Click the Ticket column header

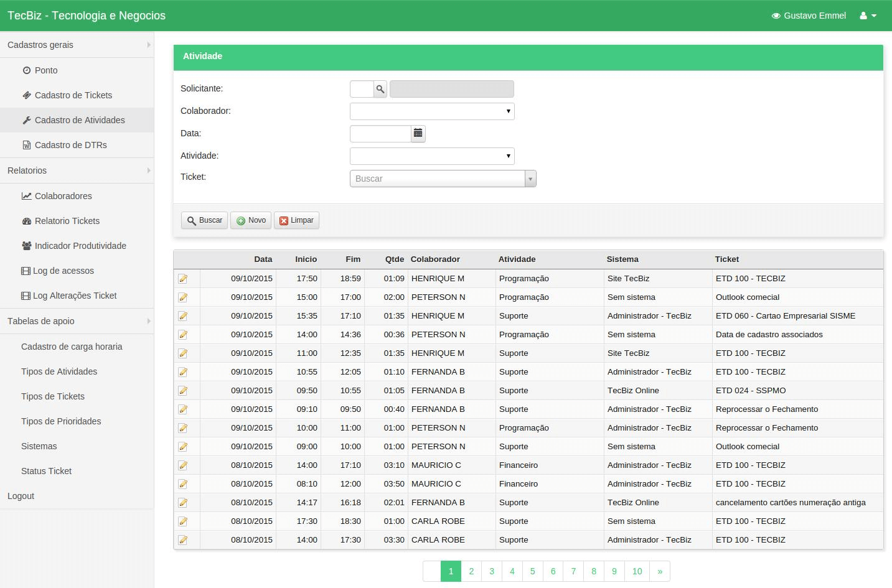[727, 259]
